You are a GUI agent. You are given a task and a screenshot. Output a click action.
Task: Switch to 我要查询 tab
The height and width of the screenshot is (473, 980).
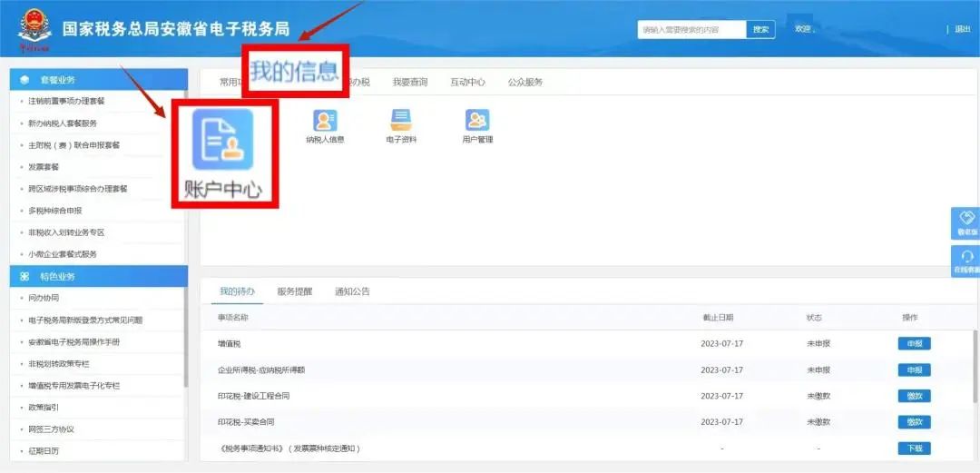410,82
